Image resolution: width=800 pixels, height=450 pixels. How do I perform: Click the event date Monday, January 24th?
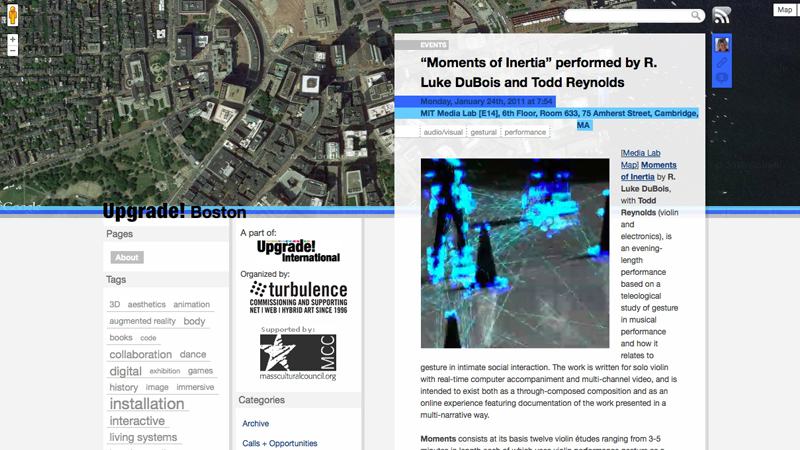[486, 102]
